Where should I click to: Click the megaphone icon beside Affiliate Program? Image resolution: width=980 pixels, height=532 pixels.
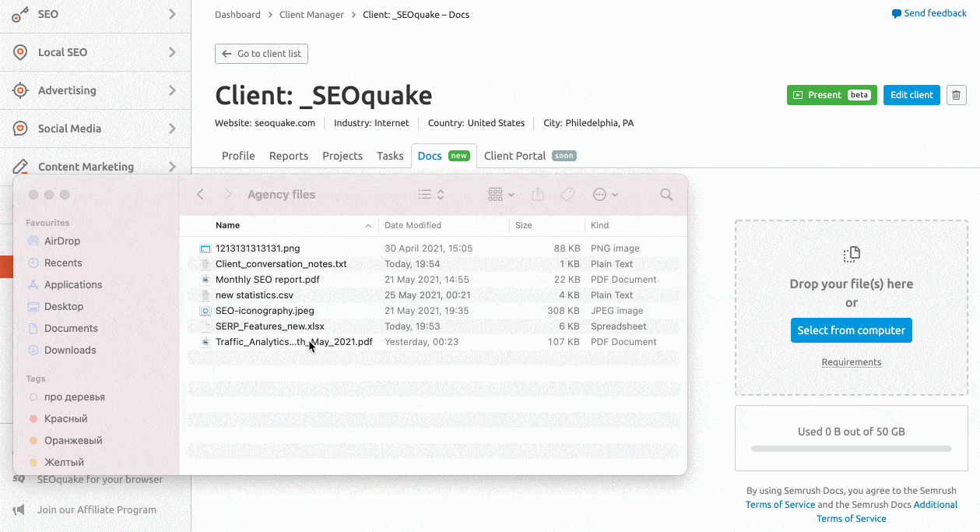click(19, 510)
